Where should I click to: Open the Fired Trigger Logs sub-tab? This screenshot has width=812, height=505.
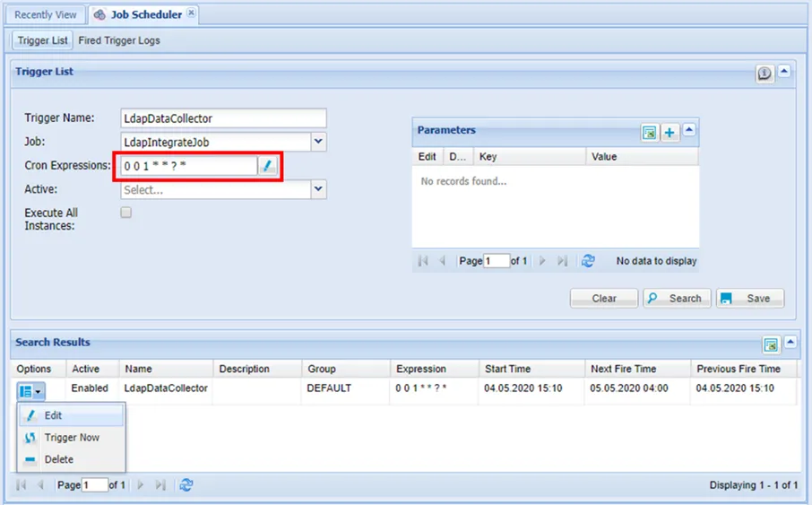click(x=119, y=40)
